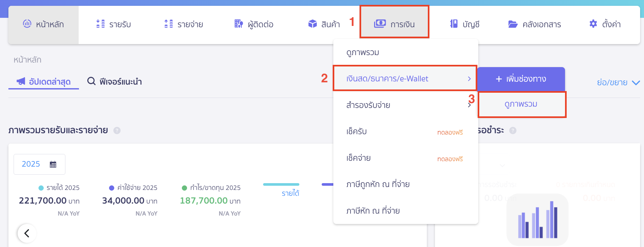Switch to the อัปเดตล่าสุด tab
644x247 pixels.
44,82
